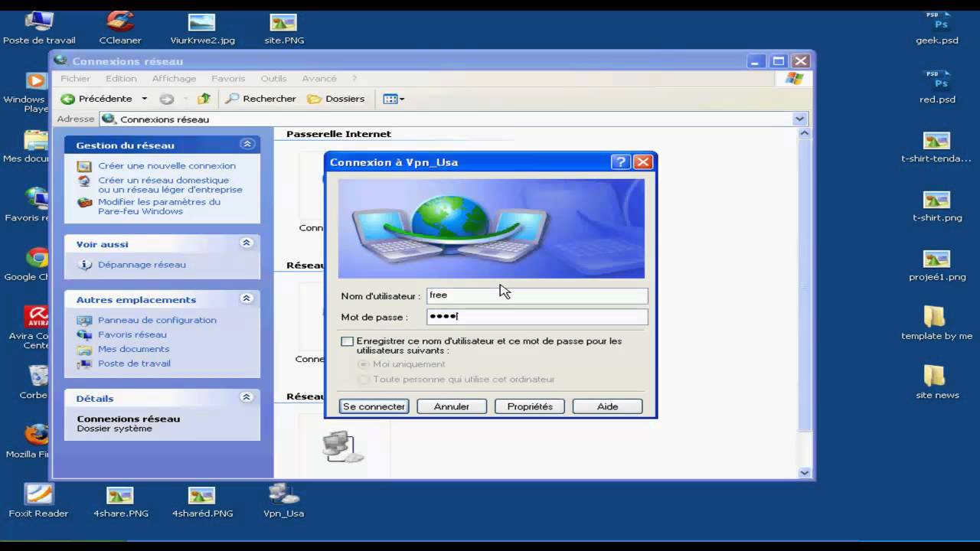
Task: Select geek.psd desktop file
Action: pos(937,28)
